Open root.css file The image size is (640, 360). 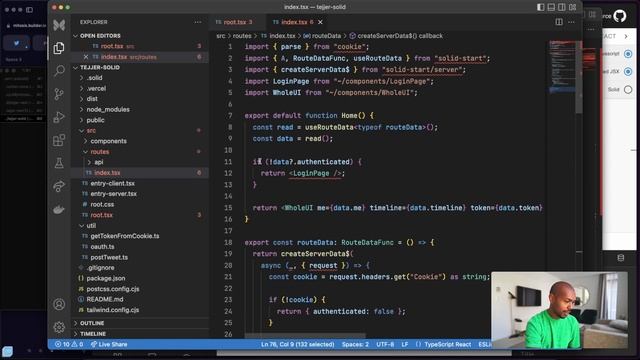[102, 204]
